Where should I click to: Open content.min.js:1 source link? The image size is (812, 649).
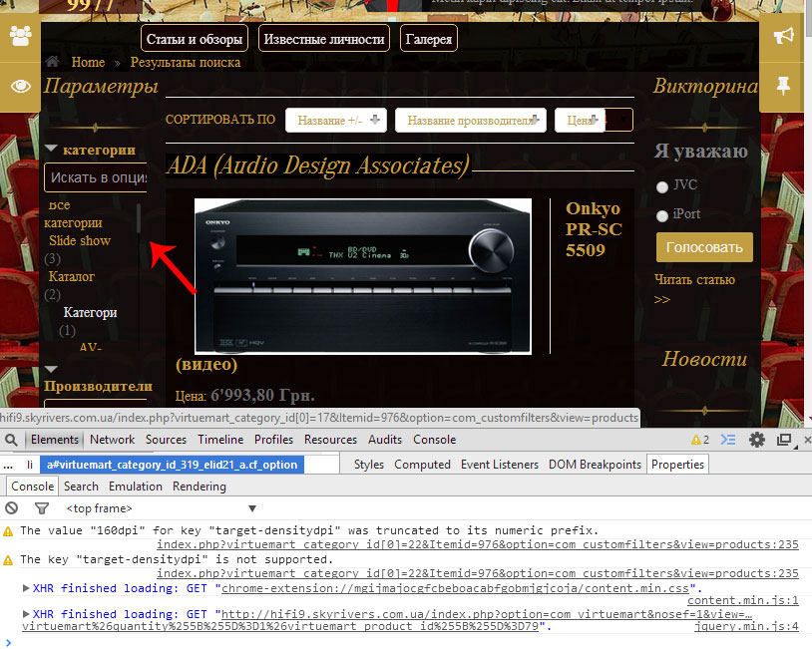pos(743,600)
